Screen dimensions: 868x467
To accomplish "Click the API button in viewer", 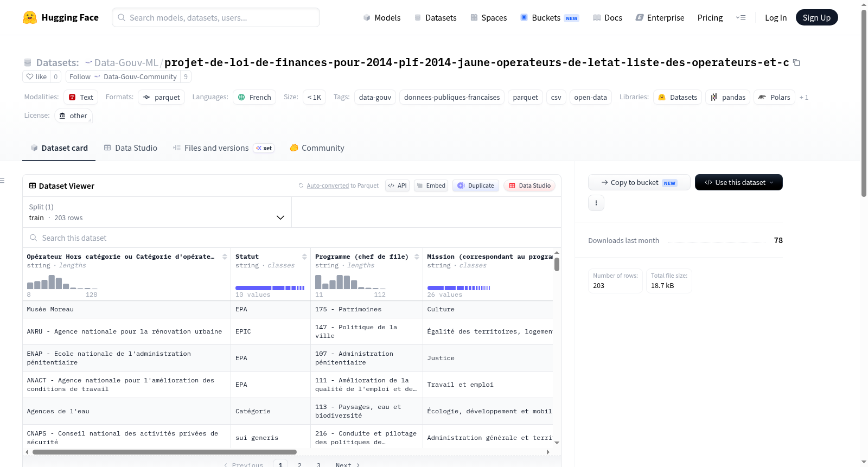I will (398, 185).
